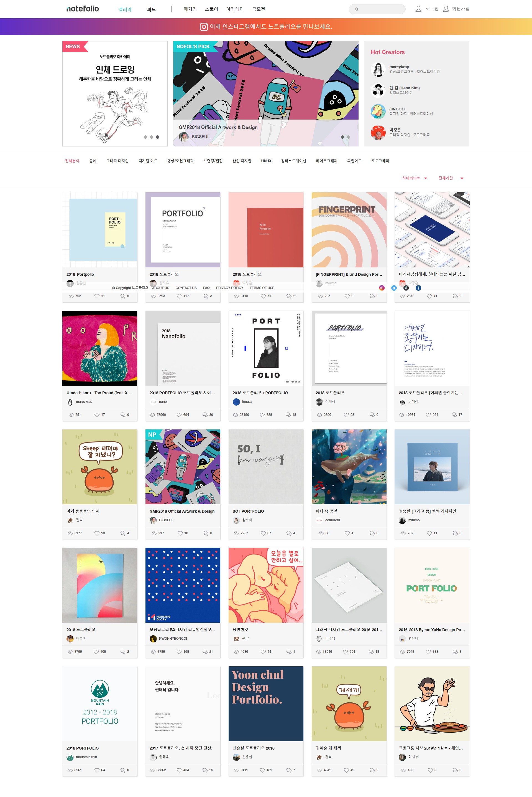This screenshot has height=797, width=532.
Task: Select the middle carousel dot in the NEWS panel
Action: (151, 137)
